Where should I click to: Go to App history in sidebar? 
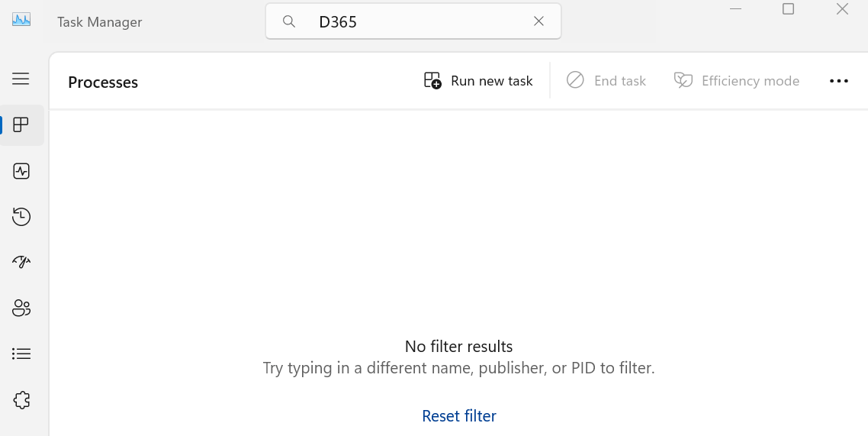click(21, 217)
